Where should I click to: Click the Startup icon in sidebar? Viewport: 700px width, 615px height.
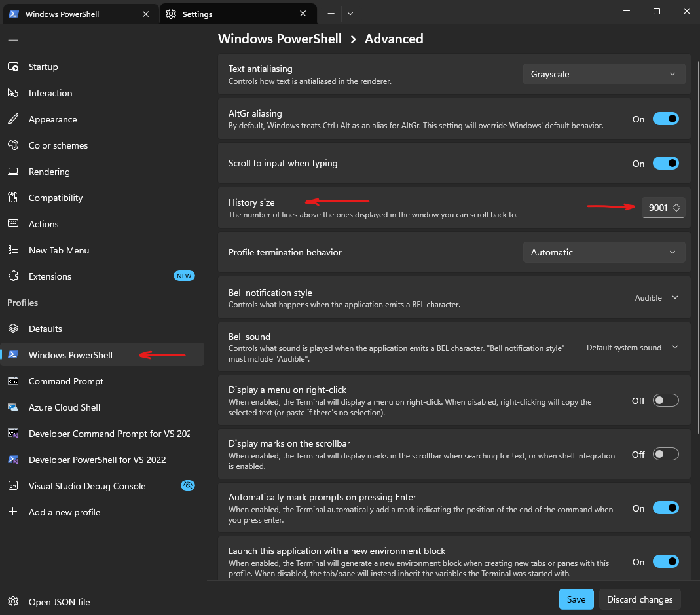point(13,67)
